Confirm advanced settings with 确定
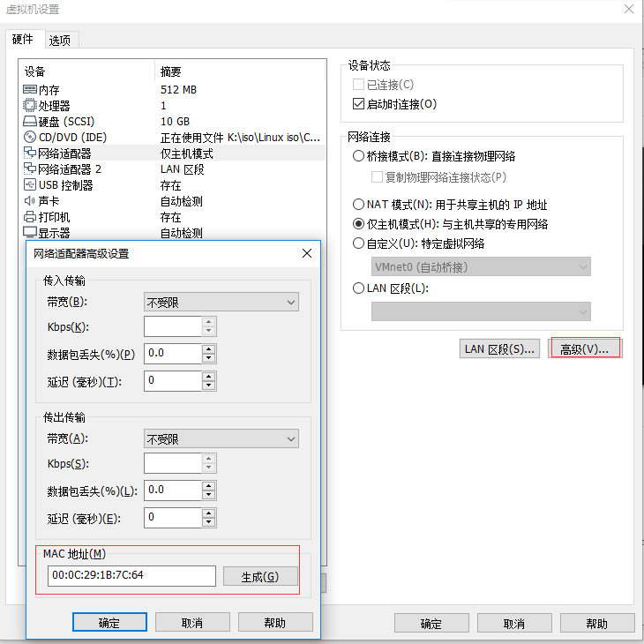The image size is (644, 644). click(x=109, y=622)
